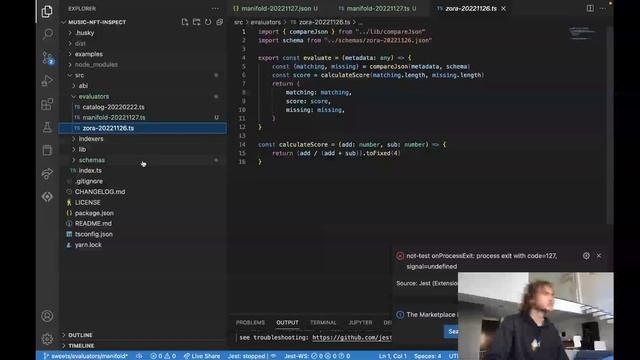Collapse the src folder
Viewport: 640px width, 360px height.
tap(79, 75)
